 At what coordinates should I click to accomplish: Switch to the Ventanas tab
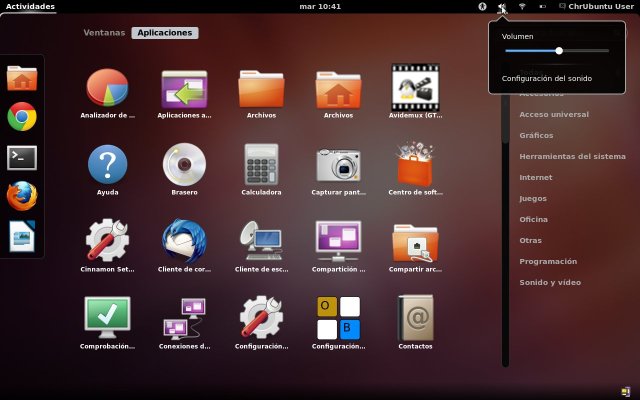click(x=104, y=33)
